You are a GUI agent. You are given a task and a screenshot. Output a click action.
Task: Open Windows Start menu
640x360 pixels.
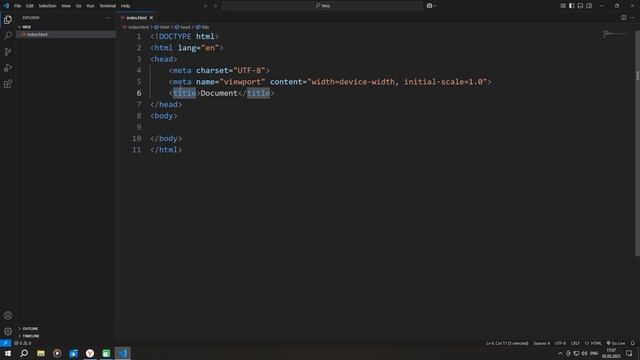coord(8,353)
